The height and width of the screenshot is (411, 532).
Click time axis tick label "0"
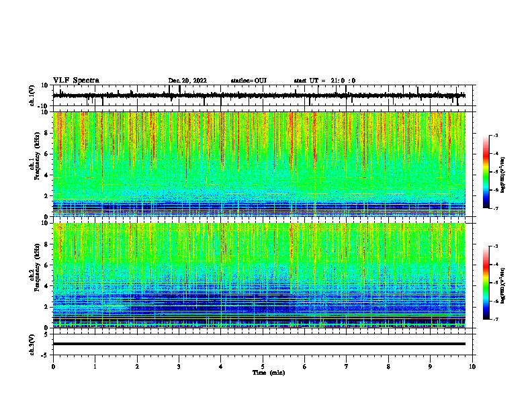[x=53, y=367]
